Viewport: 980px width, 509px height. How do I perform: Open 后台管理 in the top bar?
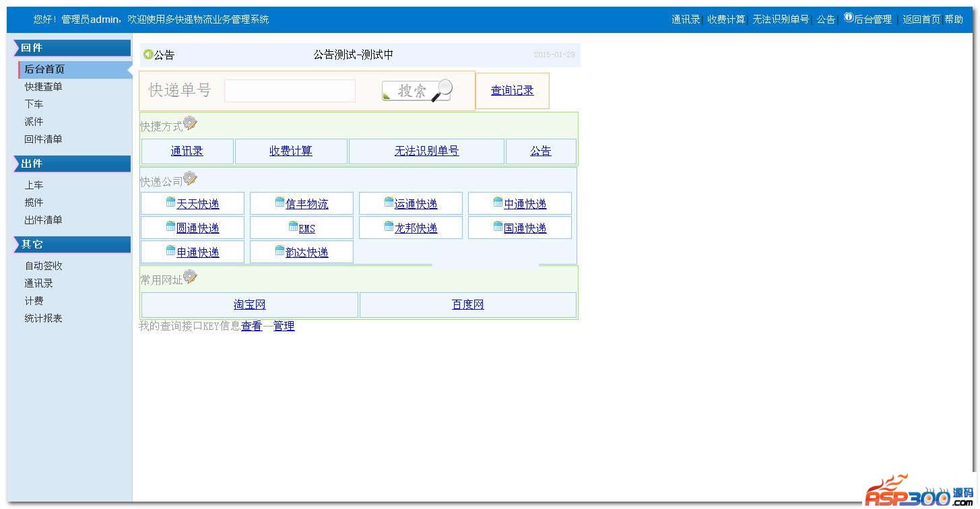click(873, 20)
